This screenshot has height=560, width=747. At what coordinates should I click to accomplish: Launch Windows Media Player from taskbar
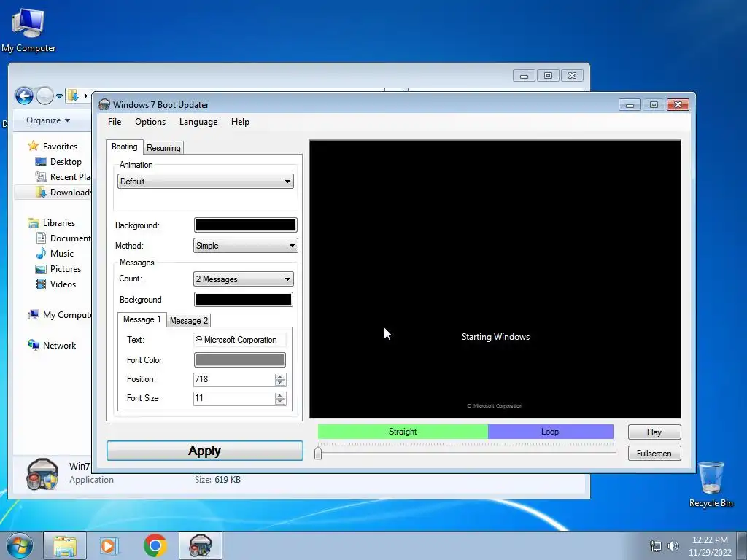(109, 545)
